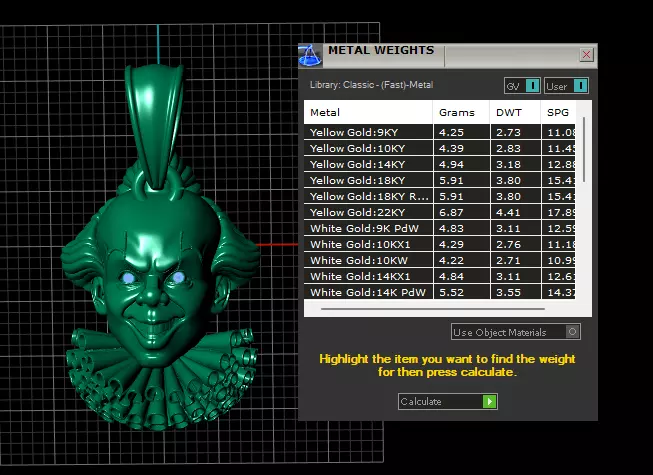Close the Metal Weights dialog
This screenshot has height=475, width=653.
[586, 55]
